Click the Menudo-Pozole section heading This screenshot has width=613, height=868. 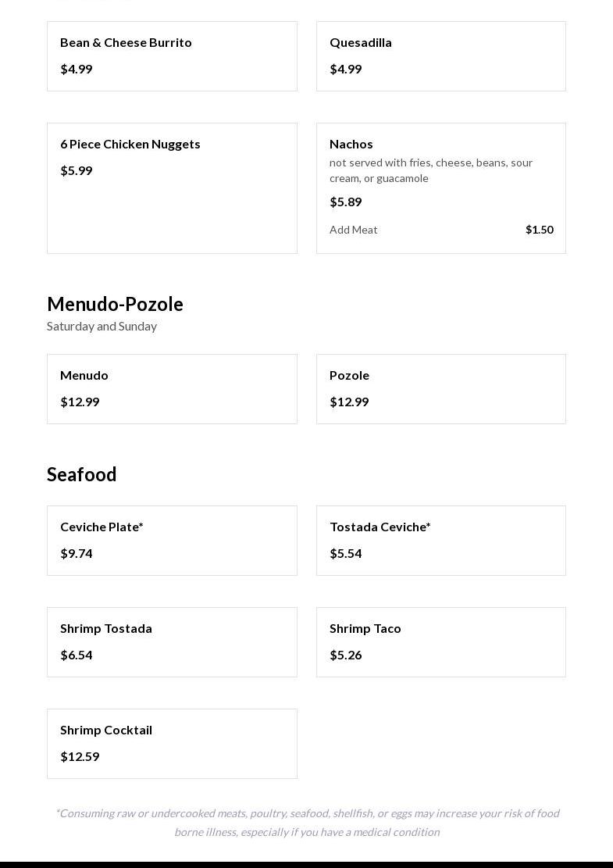click(115, 304)
